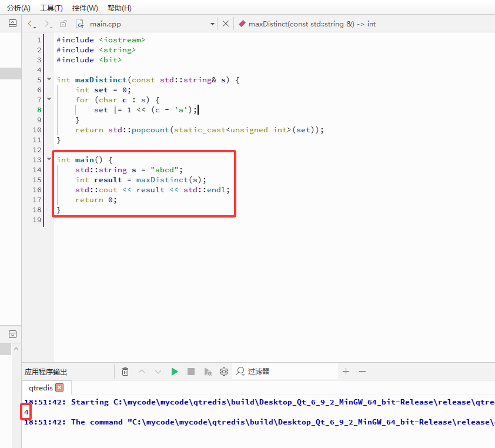Viewport: 495px width, 448px height.
Task: Close the main.cpp document with the X
Action: [226, 24]
